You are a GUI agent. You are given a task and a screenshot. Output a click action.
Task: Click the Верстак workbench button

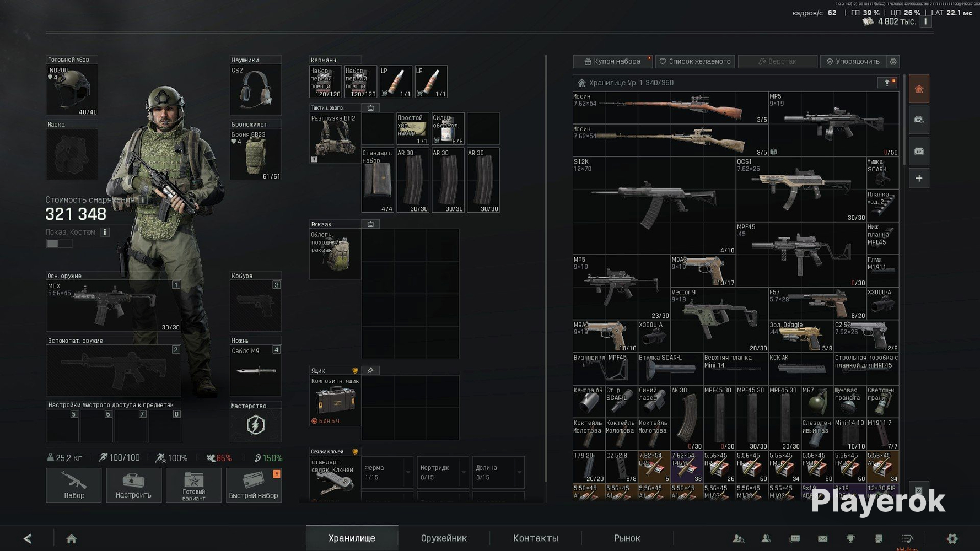[x=777, y=62]
